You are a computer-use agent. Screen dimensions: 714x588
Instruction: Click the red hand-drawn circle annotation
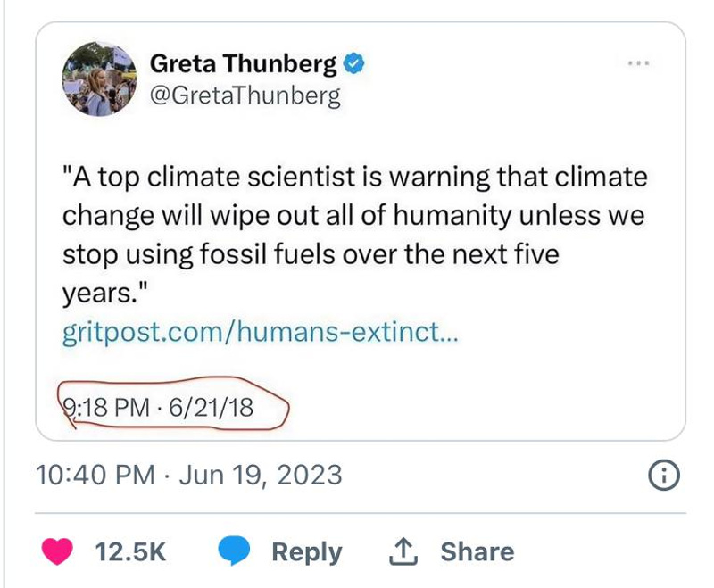[x=286, y=412]
